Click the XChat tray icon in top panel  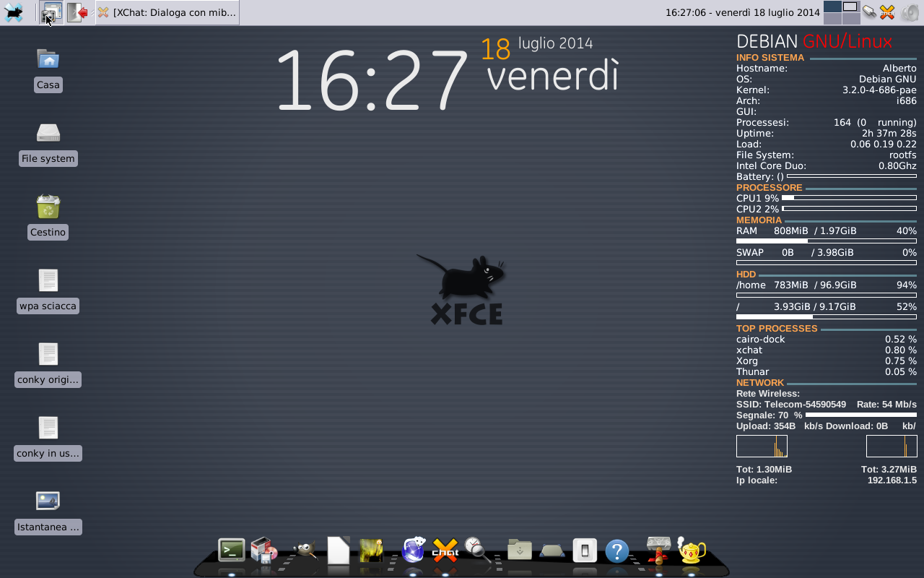[x=887, y=12]
